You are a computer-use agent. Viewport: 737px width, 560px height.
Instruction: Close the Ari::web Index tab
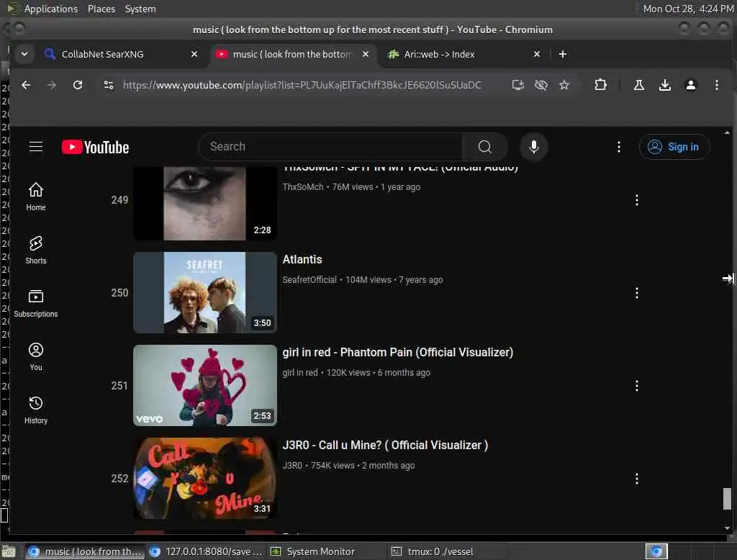537,54
